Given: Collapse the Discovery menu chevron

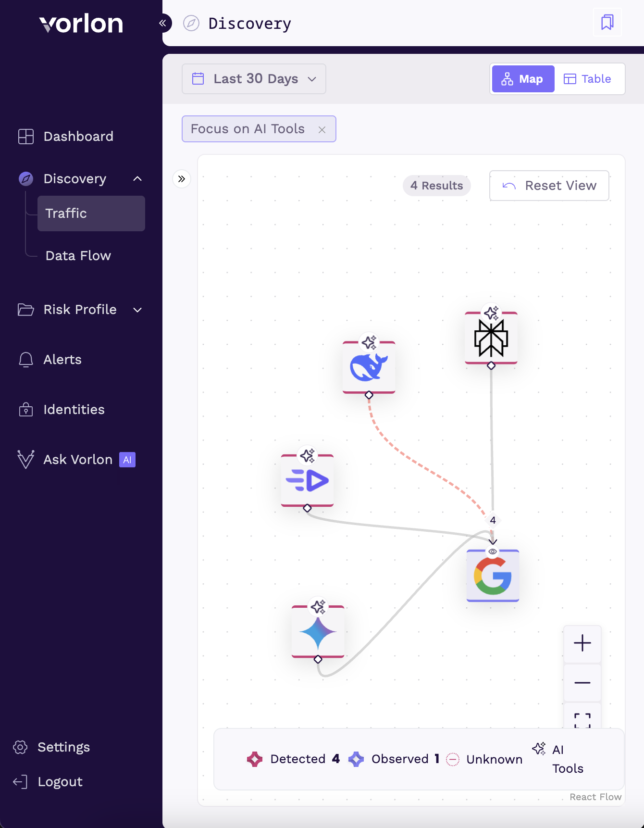Looking at the screenshot, I should pyautogui.click(x=137, y=179).
